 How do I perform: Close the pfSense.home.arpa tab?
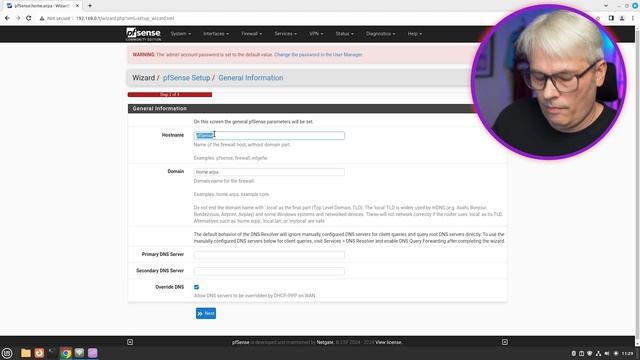pos(77,6)
